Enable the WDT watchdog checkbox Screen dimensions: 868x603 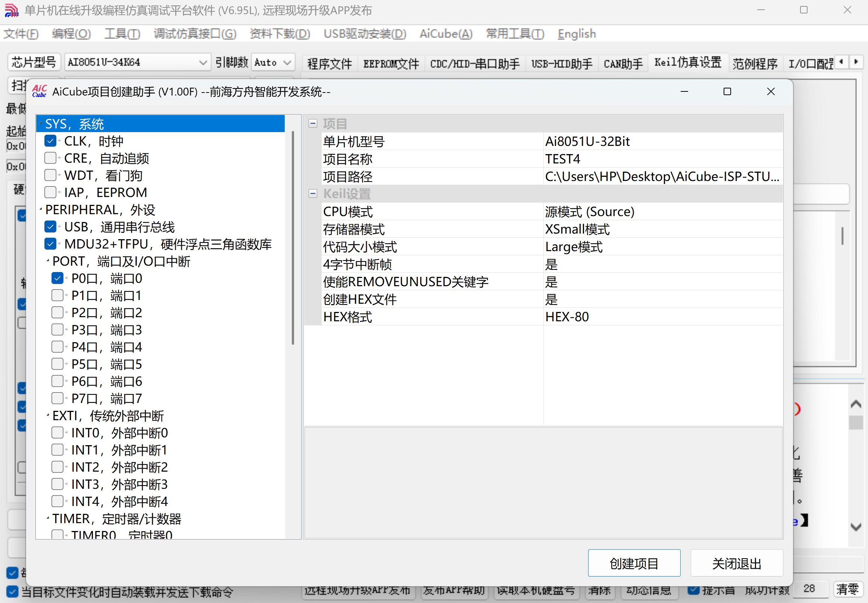tap(50, 175)
